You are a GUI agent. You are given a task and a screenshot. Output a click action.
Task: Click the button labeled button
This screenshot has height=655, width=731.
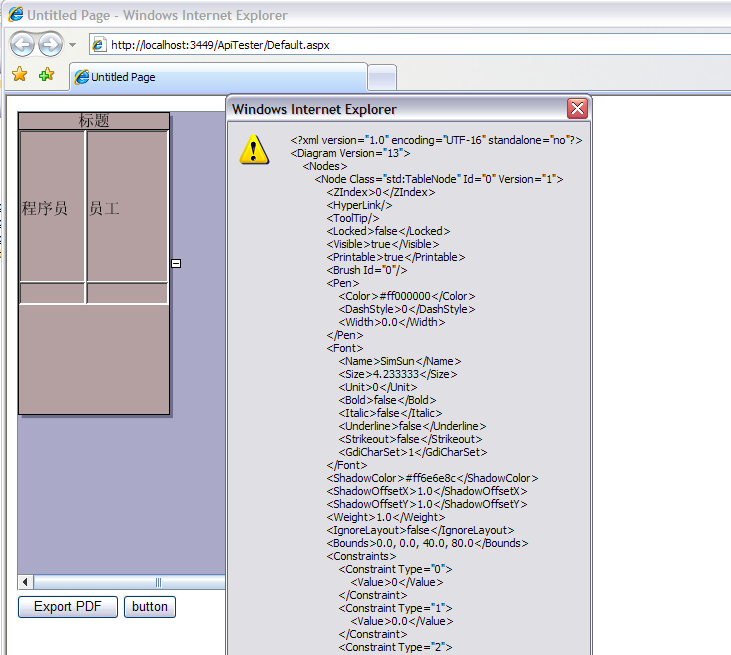pyautogui.click(x=150, y=607)
